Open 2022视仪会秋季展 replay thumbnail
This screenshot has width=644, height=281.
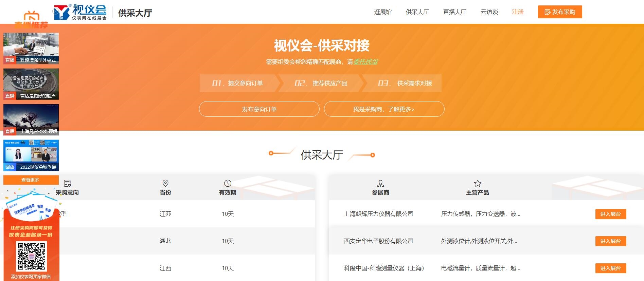pyautogui.click(x=31, y=155)
